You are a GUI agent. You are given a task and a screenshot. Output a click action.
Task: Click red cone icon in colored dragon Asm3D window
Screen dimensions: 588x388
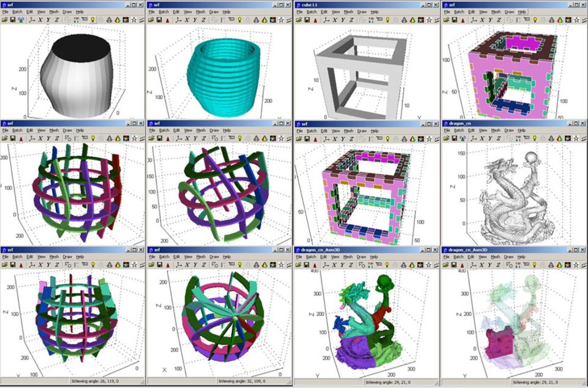315,265
